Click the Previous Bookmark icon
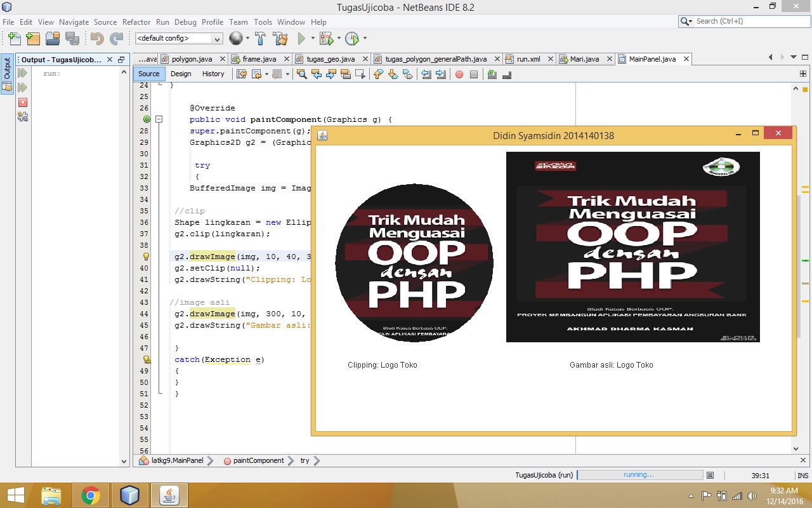This screenshot has height=508, width=812. pyautogui.click(x=379, y=74)
